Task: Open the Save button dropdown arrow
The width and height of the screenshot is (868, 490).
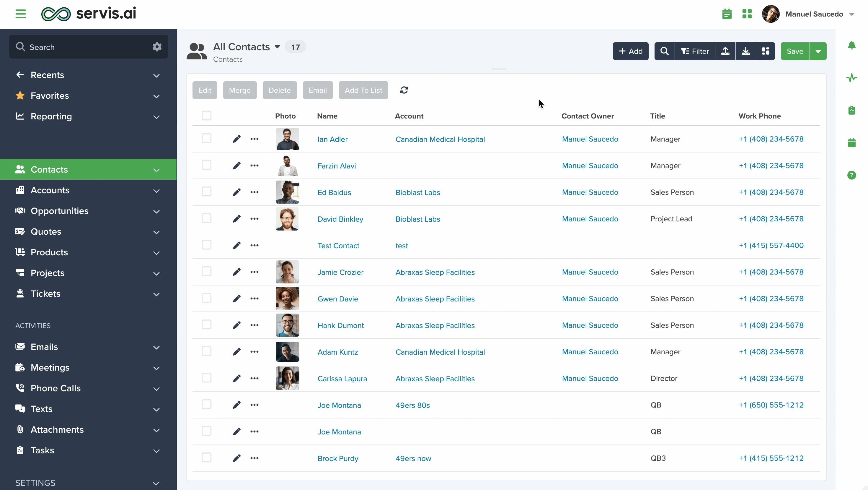Action: [818, 51]
